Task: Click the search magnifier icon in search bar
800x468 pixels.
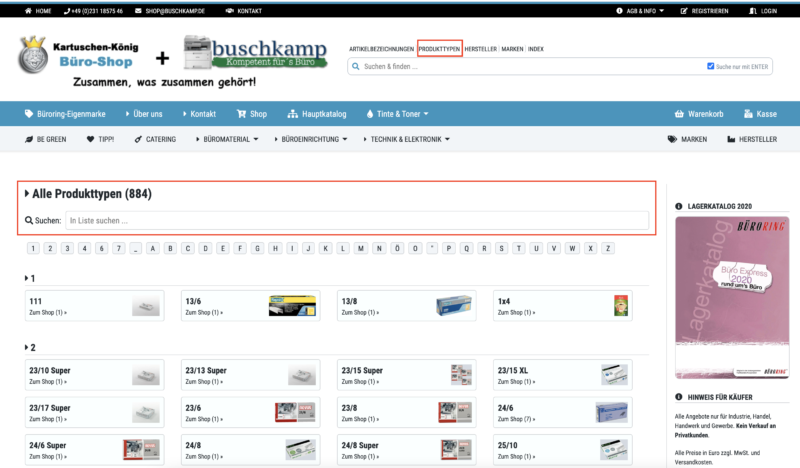Action: 356,66
